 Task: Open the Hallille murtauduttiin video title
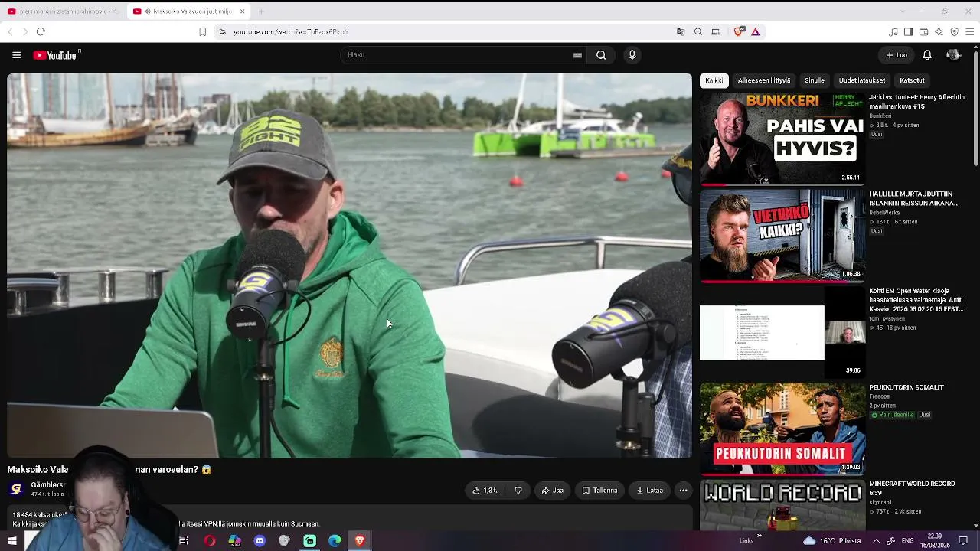coord(913,199)
